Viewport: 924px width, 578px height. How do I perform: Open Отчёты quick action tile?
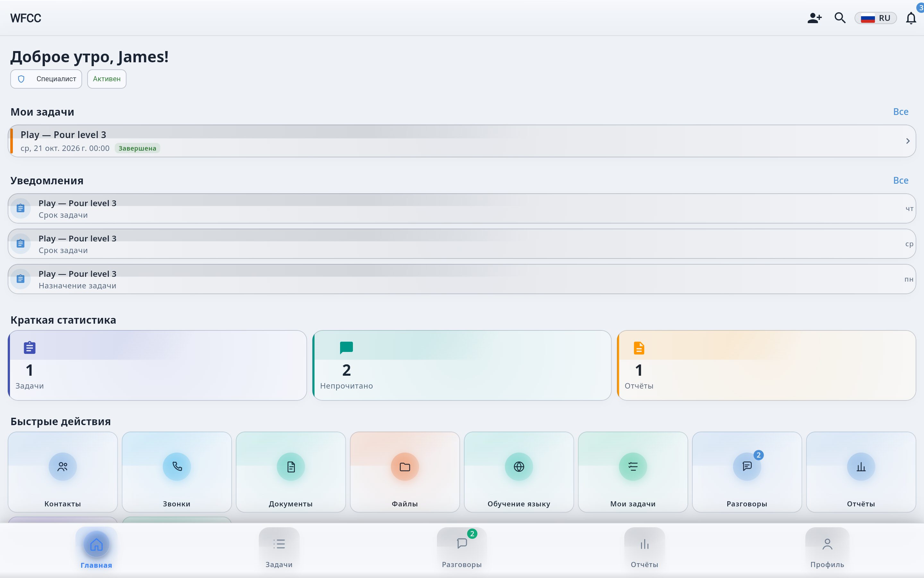pyautogui.click(x=861, y=472)
